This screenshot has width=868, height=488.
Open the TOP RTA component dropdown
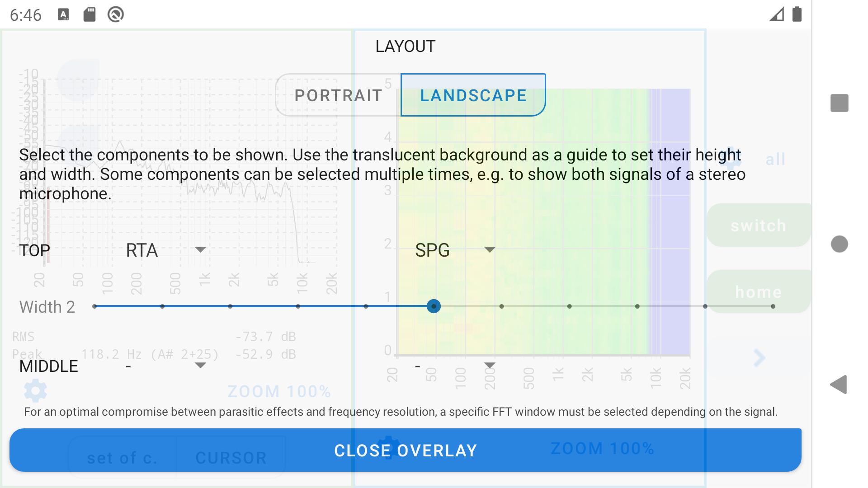pyautogui.click(x=166, y=250)
